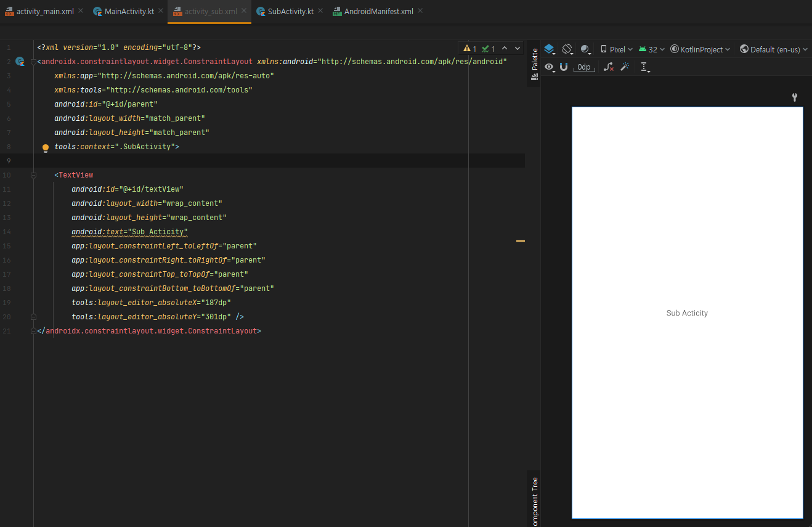Collapse the TextView fold marker on line 10
The image size is (812, 527).
[x=34, y=175]
